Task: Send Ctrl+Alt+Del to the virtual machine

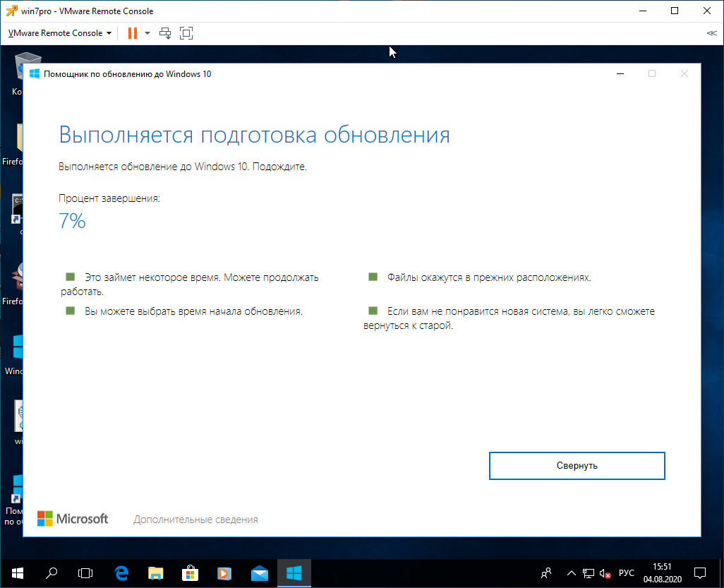Action: [165, 33]
